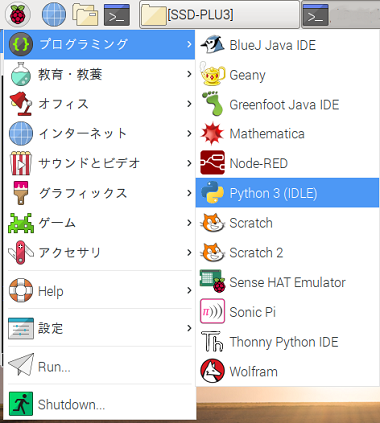Select Node-RED text label
This screenshot has width=380, height=423.
point(258,163)
